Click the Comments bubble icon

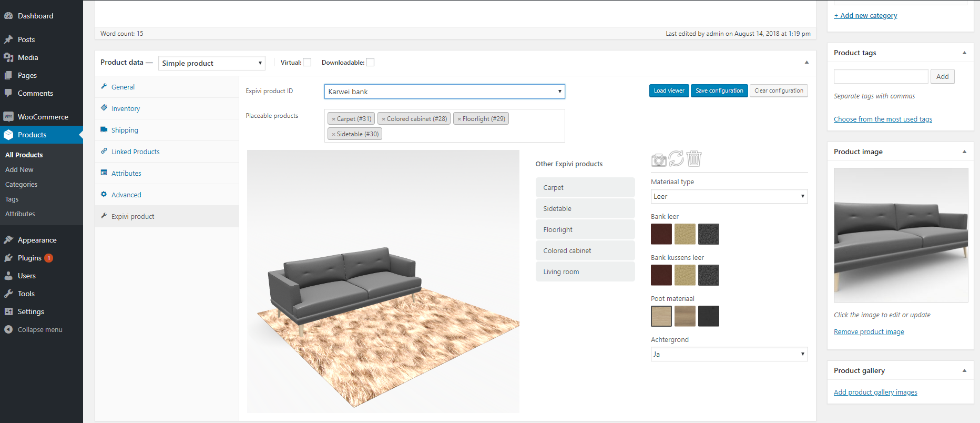coord(8,93)
